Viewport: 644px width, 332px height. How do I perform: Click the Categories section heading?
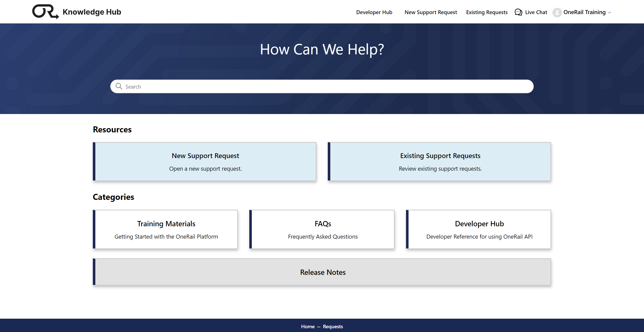point(113,197)
